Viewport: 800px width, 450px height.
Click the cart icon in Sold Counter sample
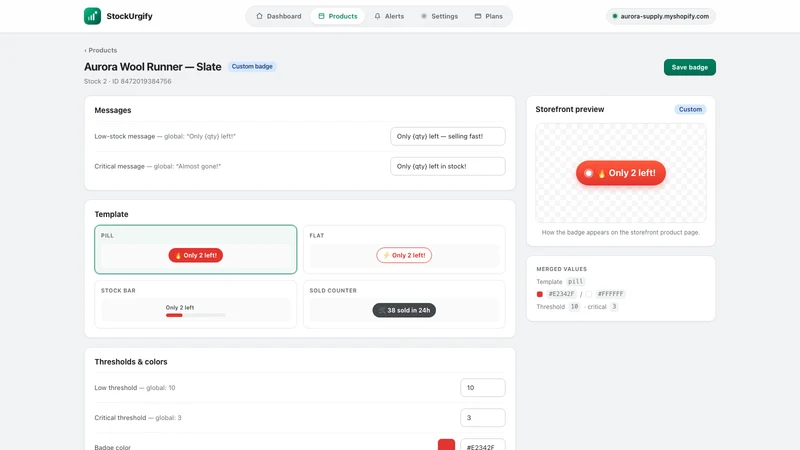pos(382,310)
